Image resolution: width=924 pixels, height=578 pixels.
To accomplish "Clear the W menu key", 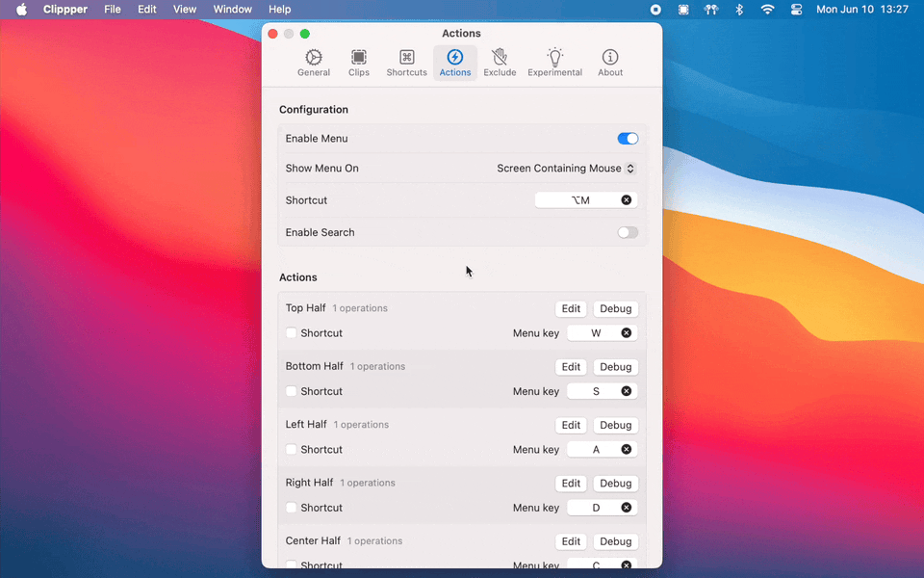I will point(627,332).
